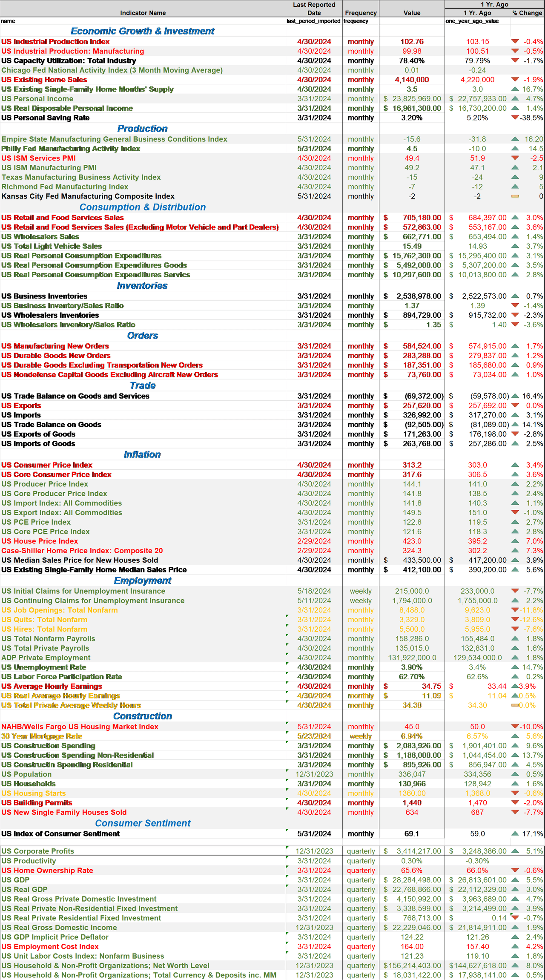Click the up arrow icon for 30 Year Mortgage Rate
Screen dimensions: 545x980
pyautogui.click(x=515, y=736)
